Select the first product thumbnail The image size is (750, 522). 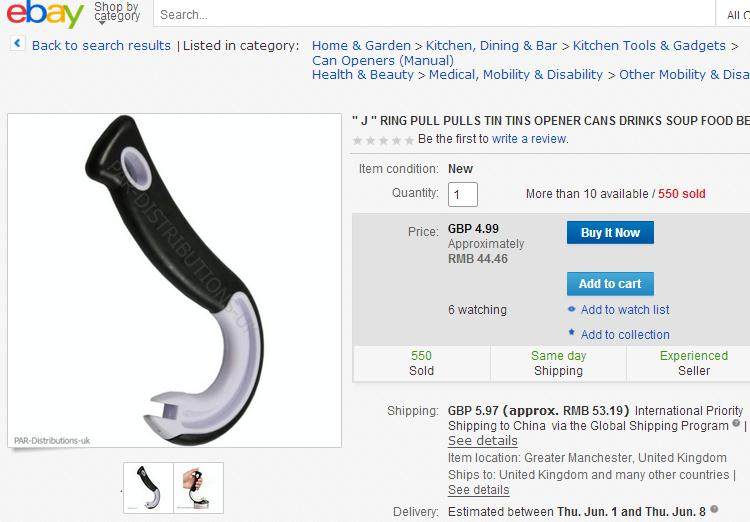148,488
